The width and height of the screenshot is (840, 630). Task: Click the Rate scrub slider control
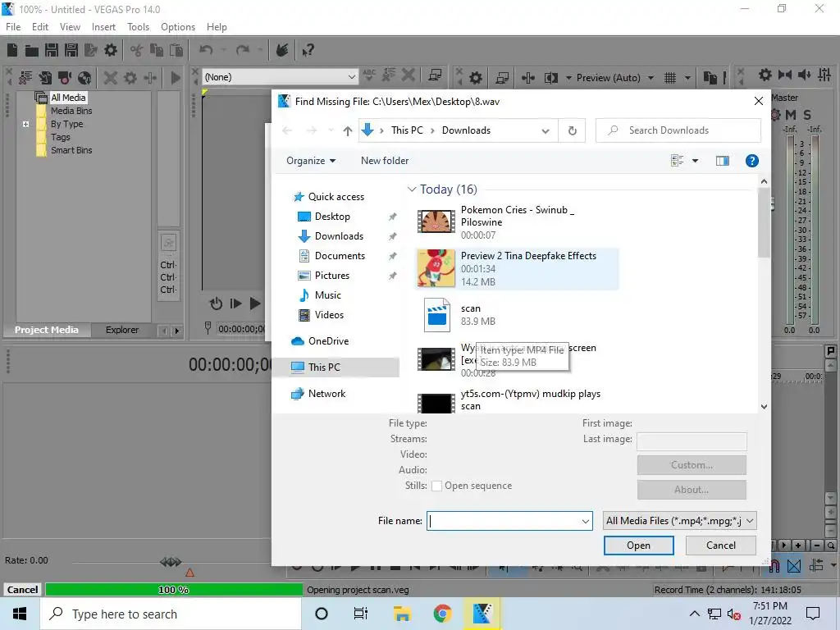tap(171, 562)
